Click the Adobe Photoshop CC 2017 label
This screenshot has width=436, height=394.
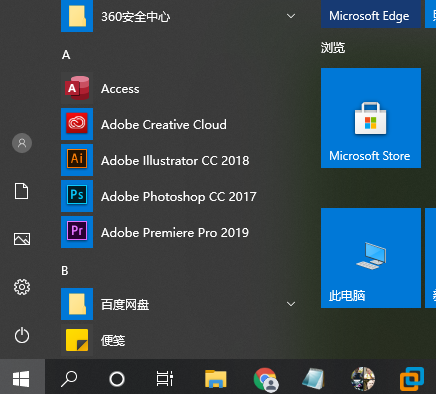pyautogui.click(x=179, y=197)
